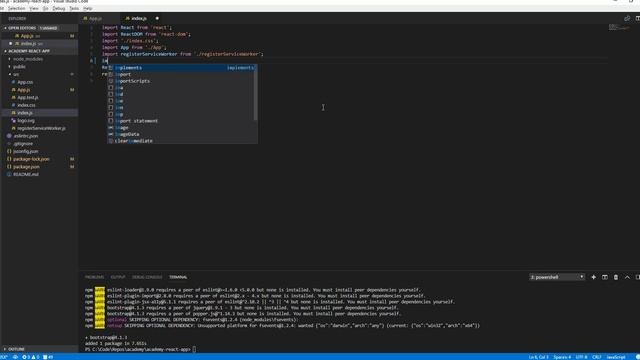Click the registerServiceWorker import line
The width and height of the screenshot is (640, 360).
tap(182, 54)
